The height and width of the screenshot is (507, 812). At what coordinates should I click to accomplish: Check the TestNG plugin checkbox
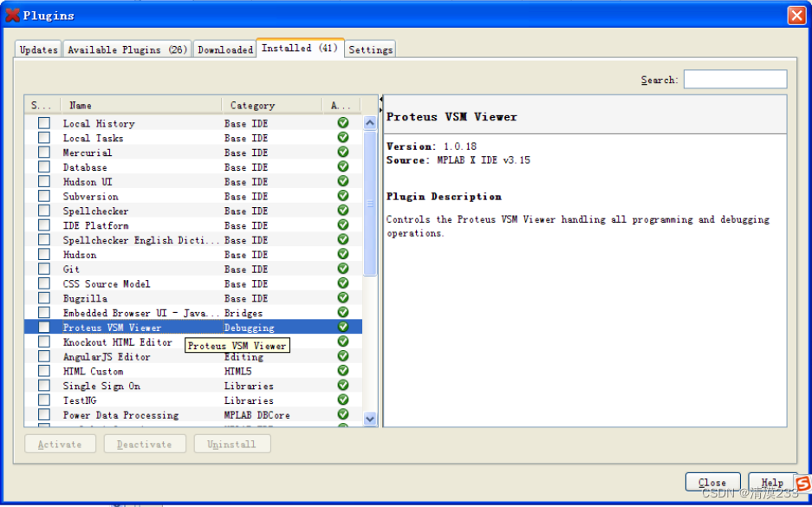(x=44, y=400)
